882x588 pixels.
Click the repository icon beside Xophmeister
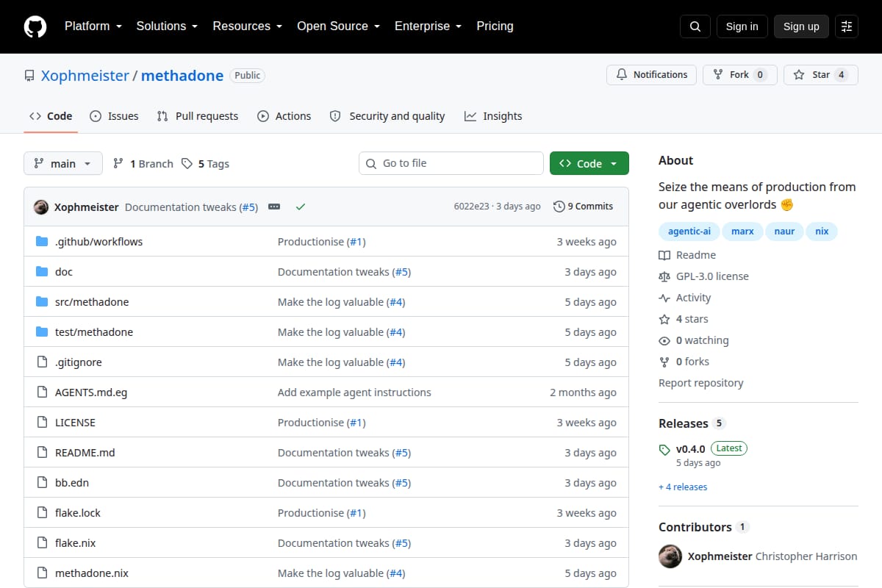[29, 76]
